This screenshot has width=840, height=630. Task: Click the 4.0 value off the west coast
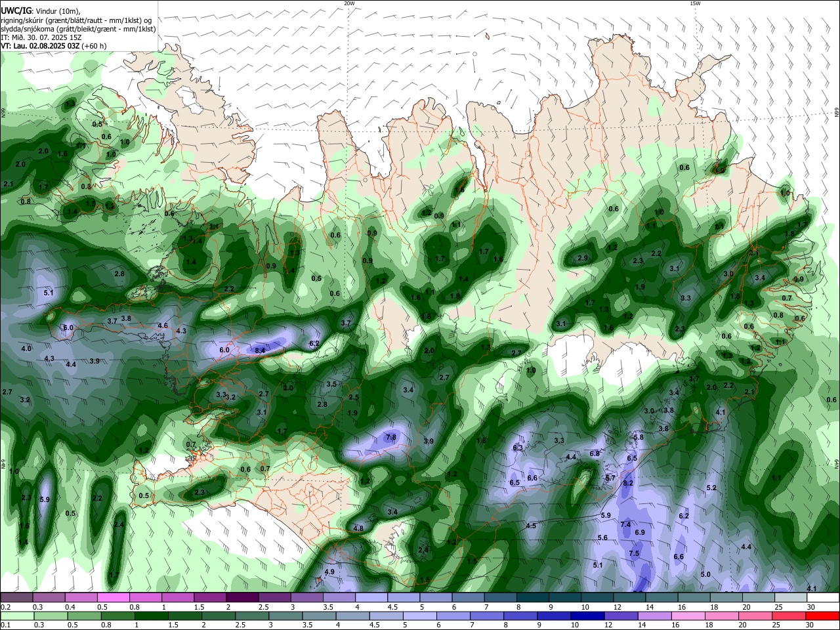point(26,348)
